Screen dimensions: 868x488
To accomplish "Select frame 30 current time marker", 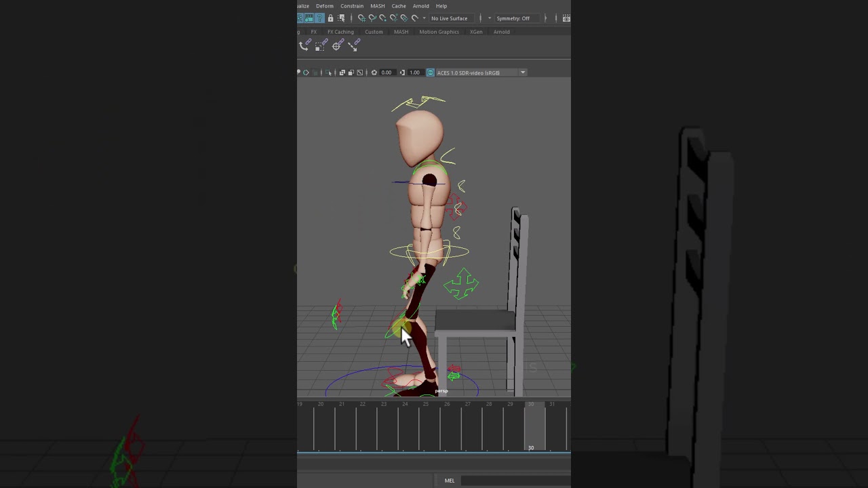I will point(534,428).
